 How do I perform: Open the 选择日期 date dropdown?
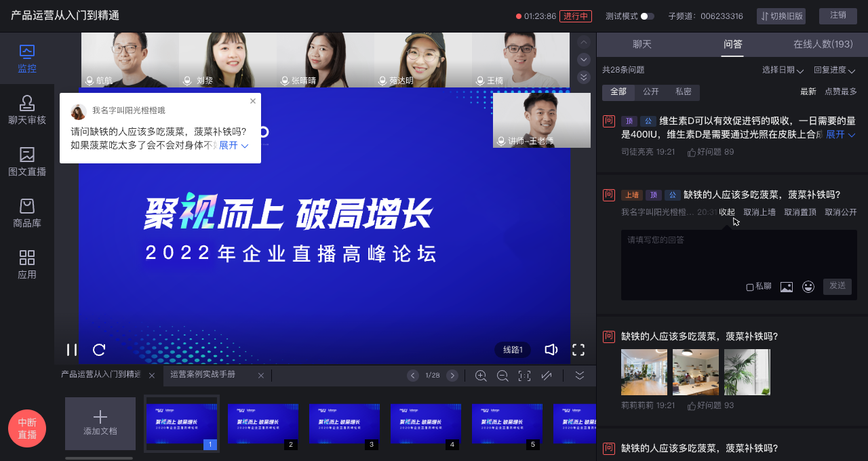pyautogui.click(x=783, y=71)
